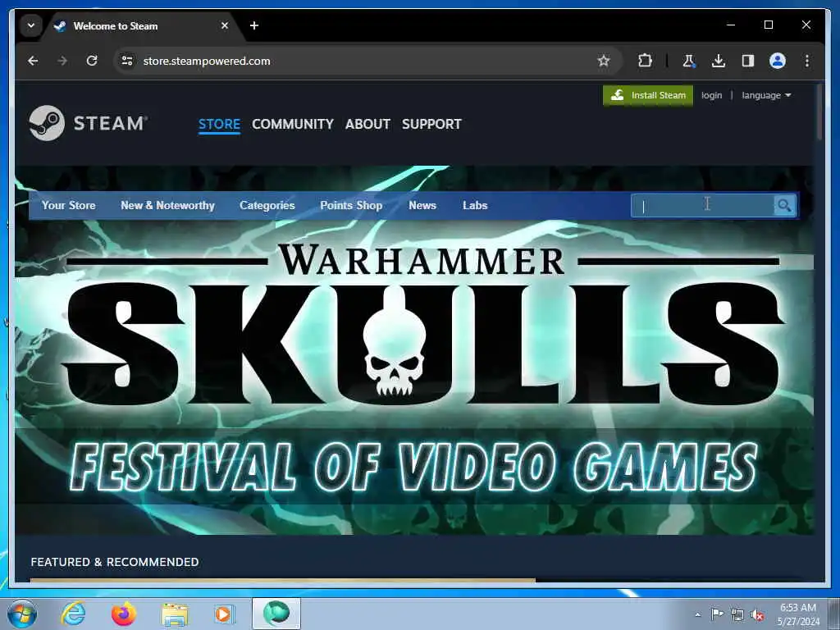Screen dimensions: 840x630
Task: Open the Chrome profile avatar
Action: click(778, 61)
